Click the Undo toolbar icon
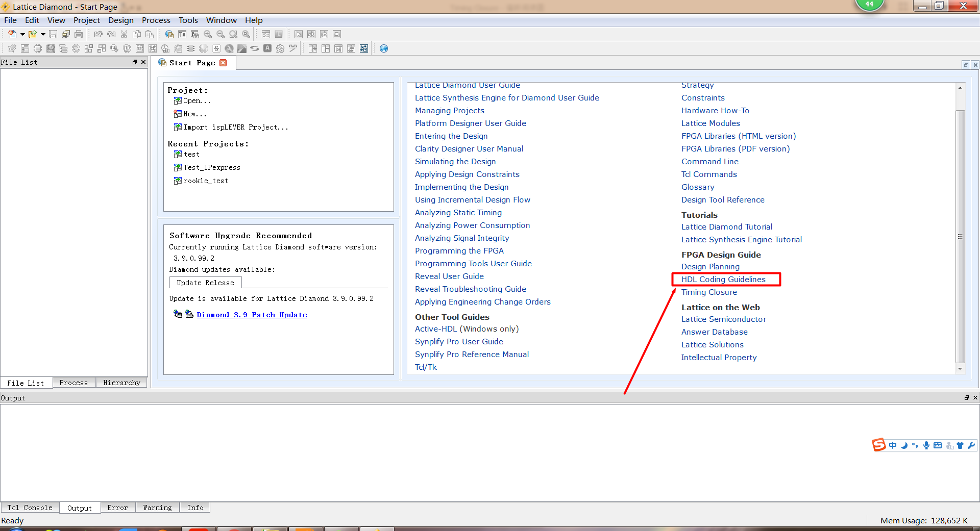The width and height of the screenshot is (980, 531). pyautogui.click(x=99, y=34)
